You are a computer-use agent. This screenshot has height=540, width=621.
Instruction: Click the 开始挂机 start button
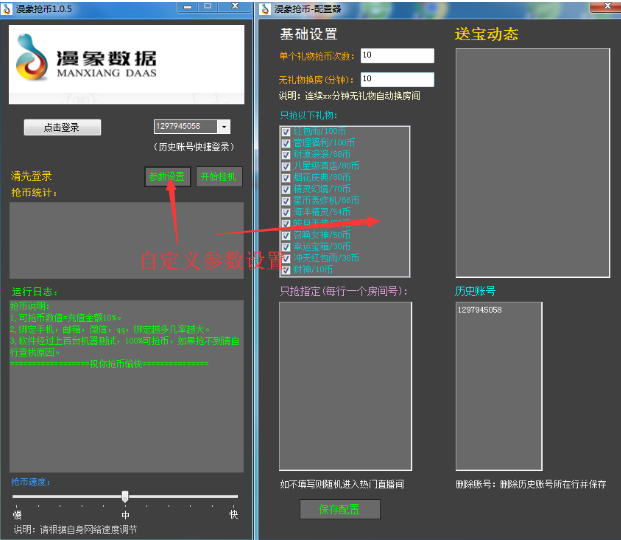pyautogui.click(x=219, y=177)
